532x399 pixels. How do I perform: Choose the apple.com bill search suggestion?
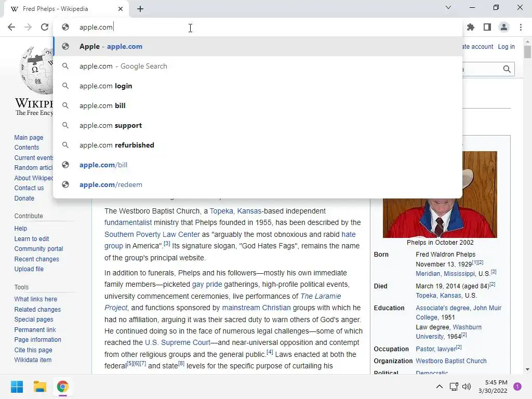click(258, 105)
